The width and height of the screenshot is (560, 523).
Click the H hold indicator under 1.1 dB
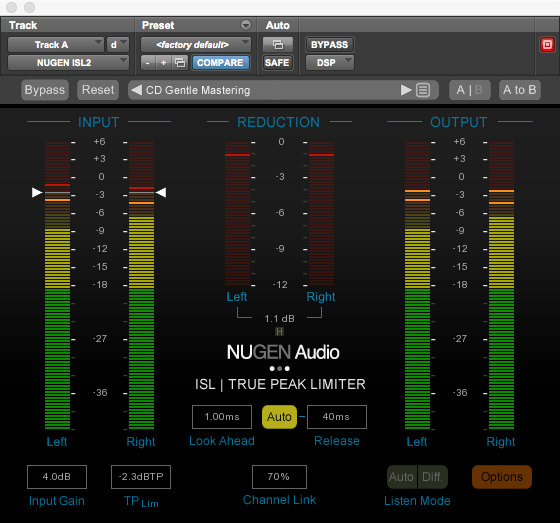tap(279, 332)
